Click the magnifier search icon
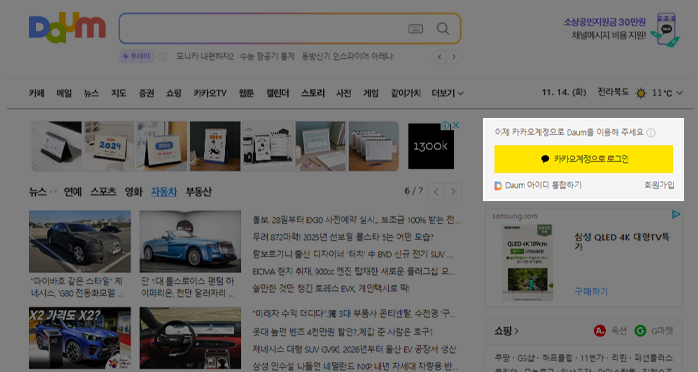 [x=443, y=28]
